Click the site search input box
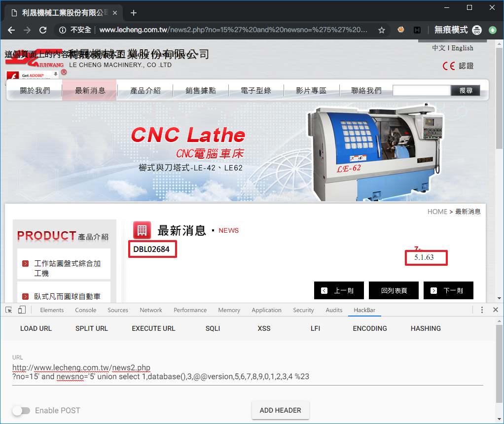504x424 pixels. [422, 91]
